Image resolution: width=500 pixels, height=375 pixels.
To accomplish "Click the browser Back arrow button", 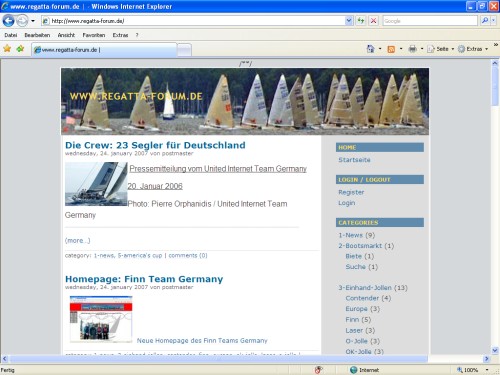I will [x=8, y=21].
